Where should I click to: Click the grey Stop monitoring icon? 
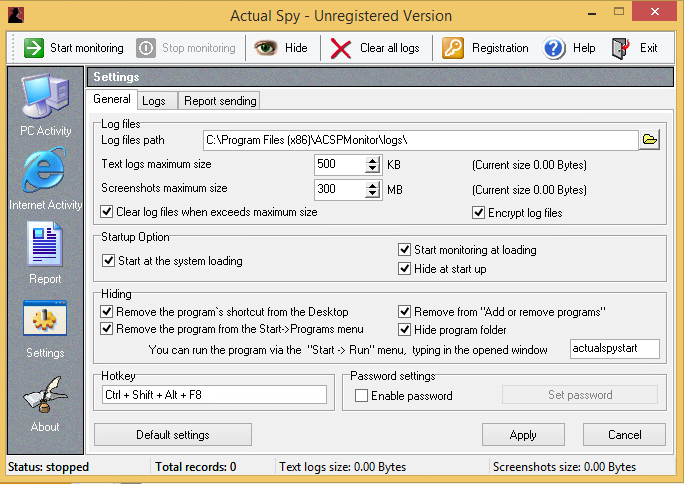coord(146,48)
